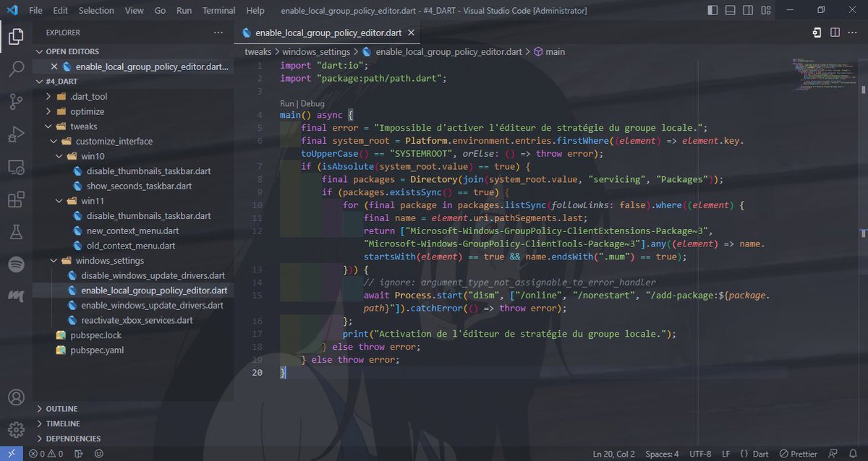This screenshot has width=868, height=461.
Task: Open the Go menu
Action: (x=160, y=11)
